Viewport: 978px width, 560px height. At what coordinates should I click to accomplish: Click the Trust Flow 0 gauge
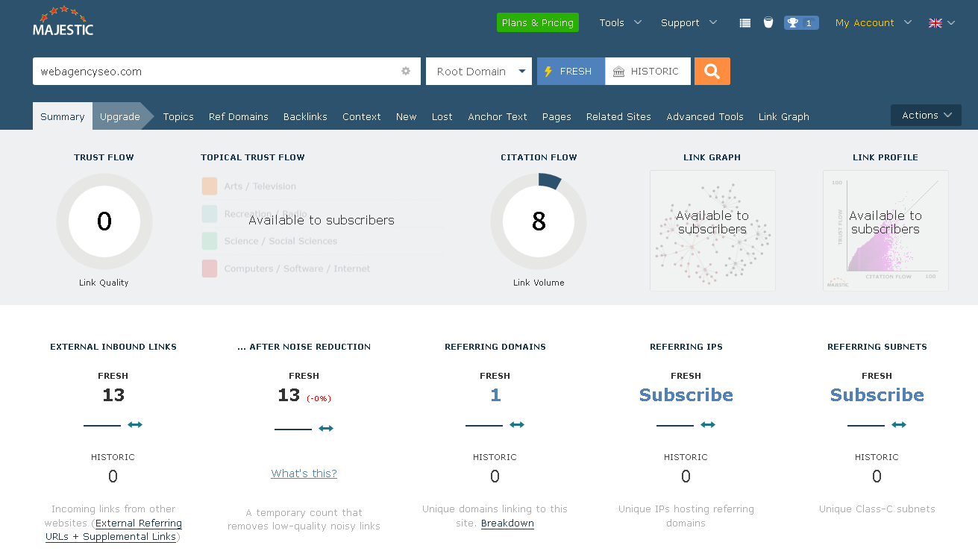[104, 221]
